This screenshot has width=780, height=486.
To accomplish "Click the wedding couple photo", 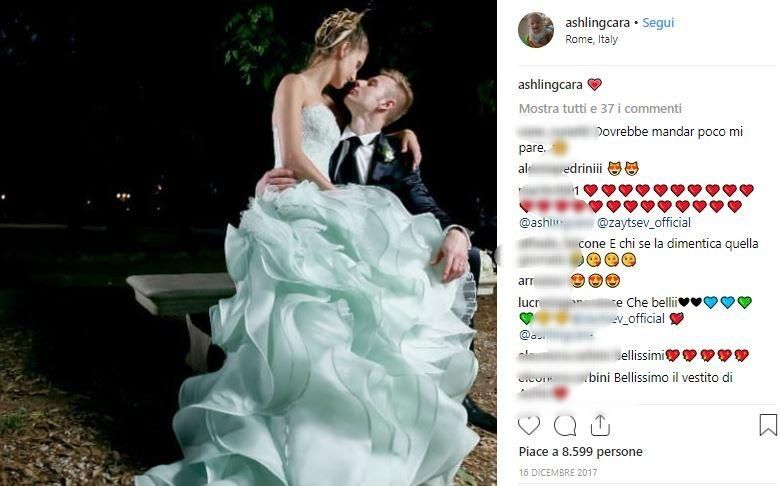I will coord(248,243).
